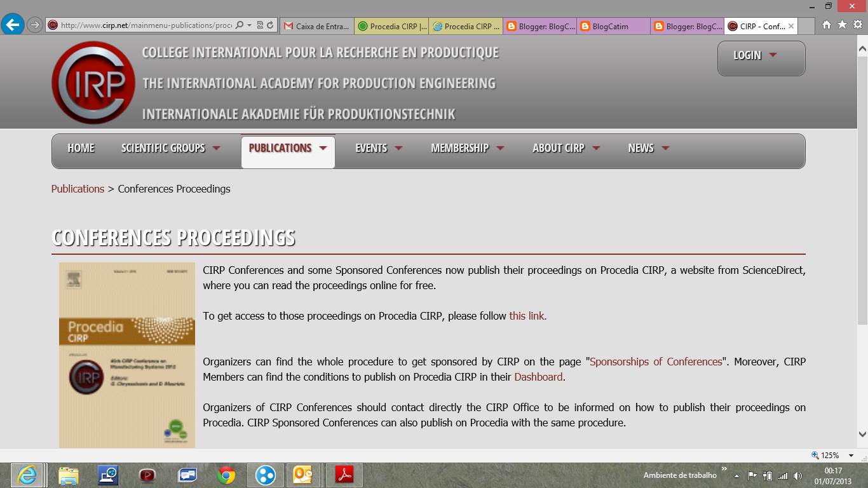This screenshot has width=868, height=488.
Task: Open the MEMBERSHIP menu
Action: pos(459,148)
